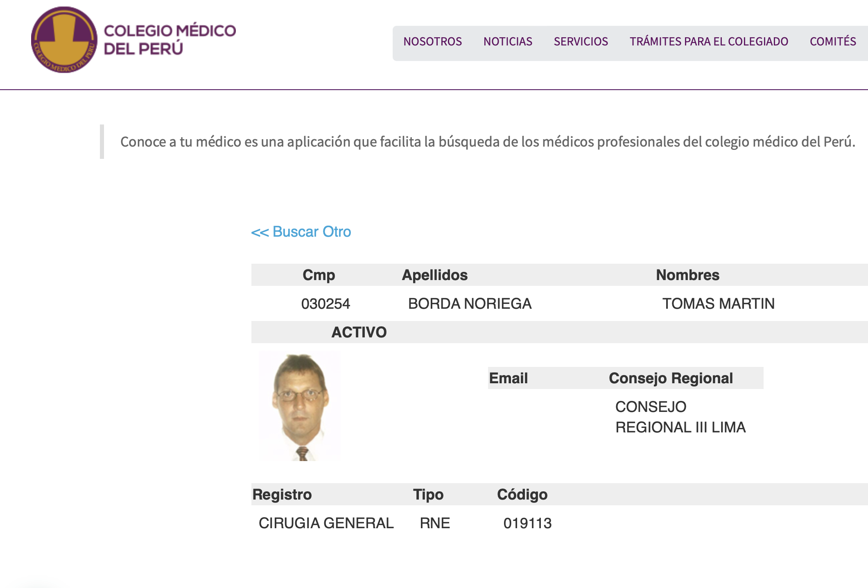This screenshot has width=868, height=588.
Task: Click the Tipo column header
Action: pos(428,495)
